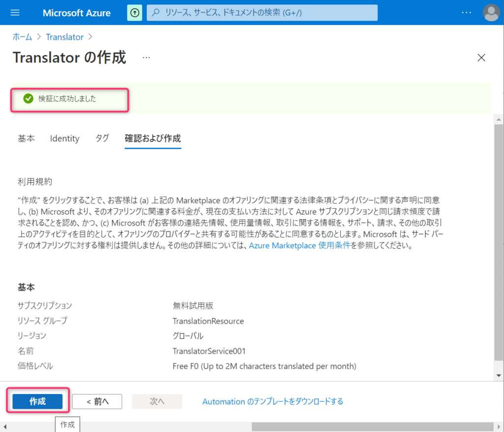504x432 pixels.
Task: Click the グローバル region value
Action: [x=188, y=336]
